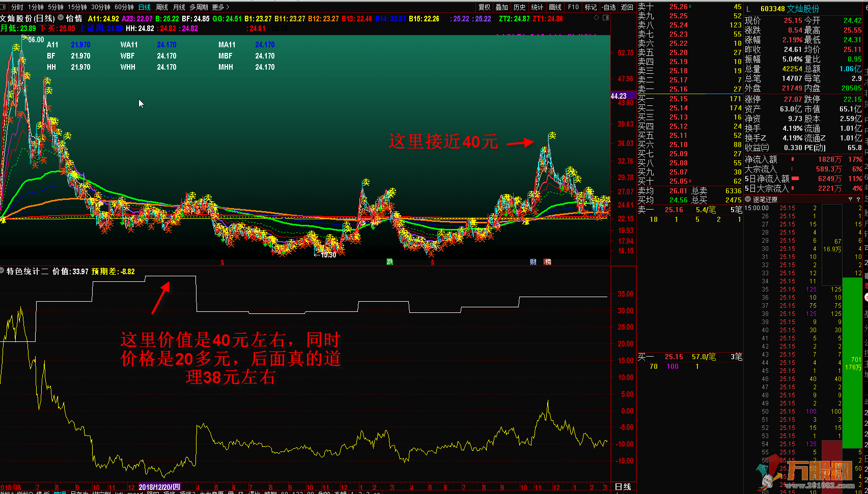The image size is (868, 494).
Task: Click the 跌停 value 22.15
Action: [x=852, y=99]
